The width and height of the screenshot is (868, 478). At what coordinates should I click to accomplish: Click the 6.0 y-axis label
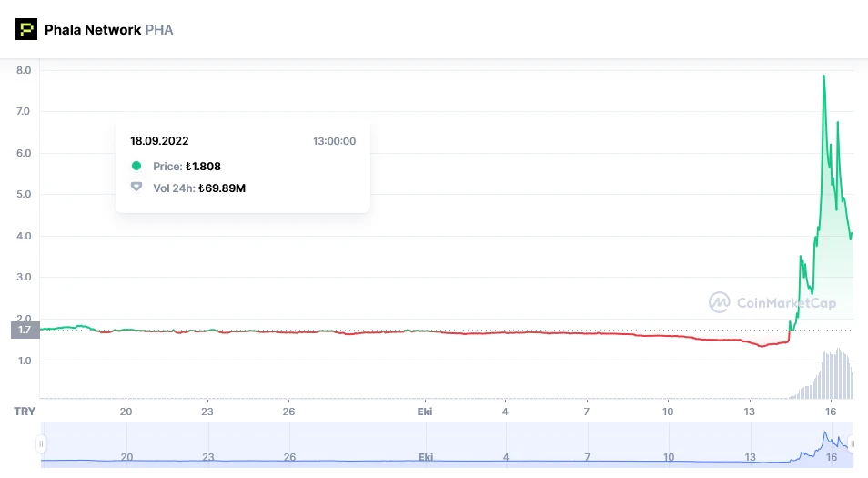click(24, 153)
